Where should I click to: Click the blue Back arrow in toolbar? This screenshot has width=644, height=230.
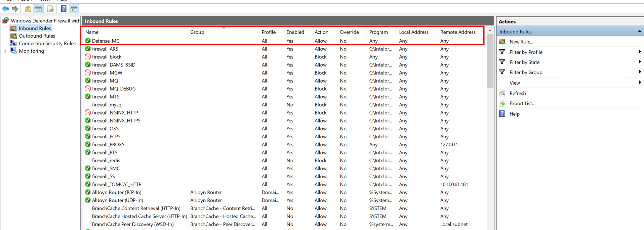(x=6, y=9)
